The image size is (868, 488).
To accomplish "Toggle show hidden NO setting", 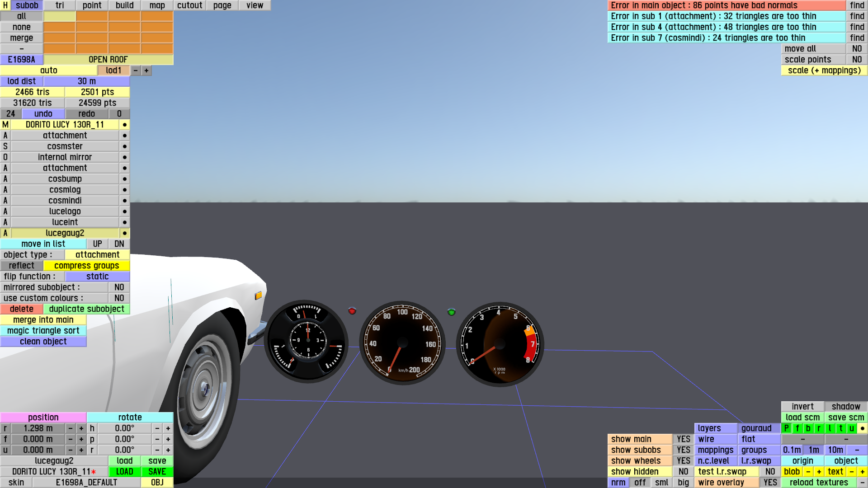I will [683, 472].
